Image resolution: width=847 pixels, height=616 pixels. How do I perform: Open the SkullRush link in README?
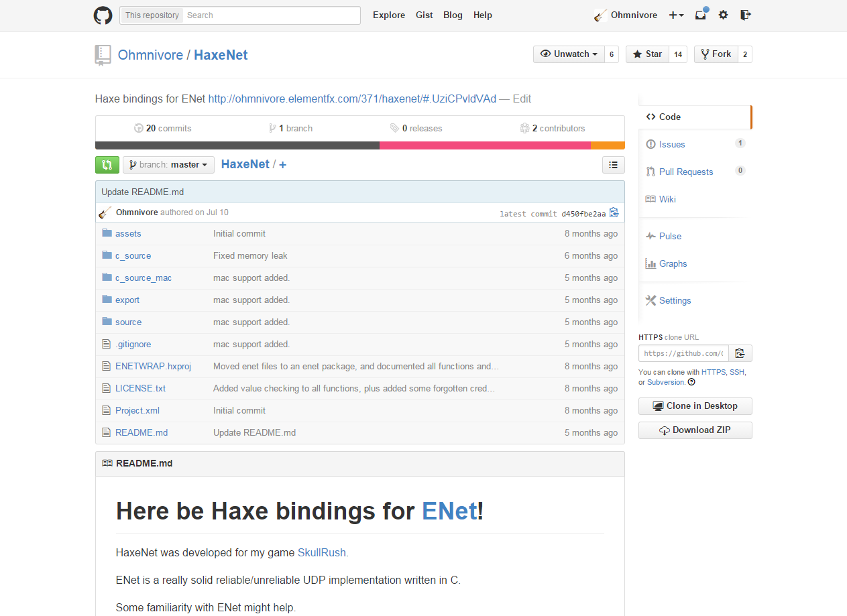322,553
